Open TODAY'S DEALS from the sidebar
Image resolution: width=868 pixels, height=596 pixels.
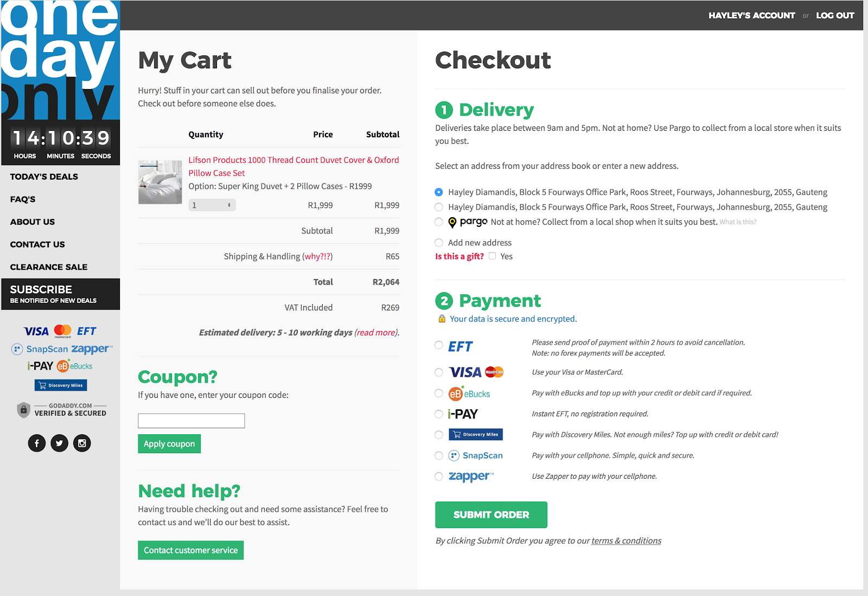point(43,176)
